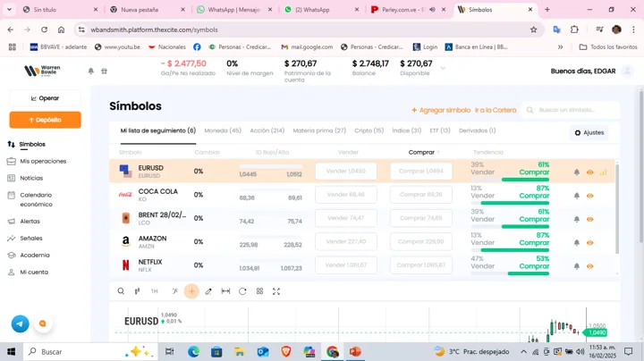Set price alert bell for AMAZON

click(577, 242)
